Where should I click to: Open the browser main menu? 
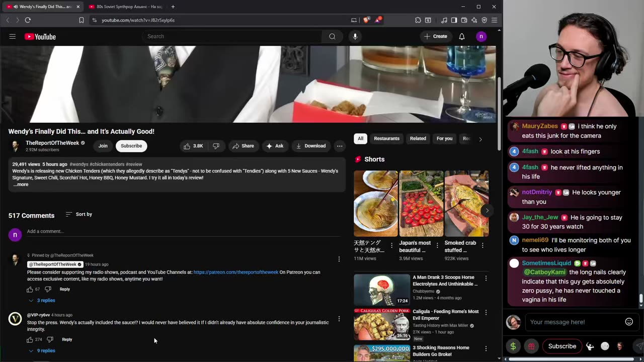[494, 20]
